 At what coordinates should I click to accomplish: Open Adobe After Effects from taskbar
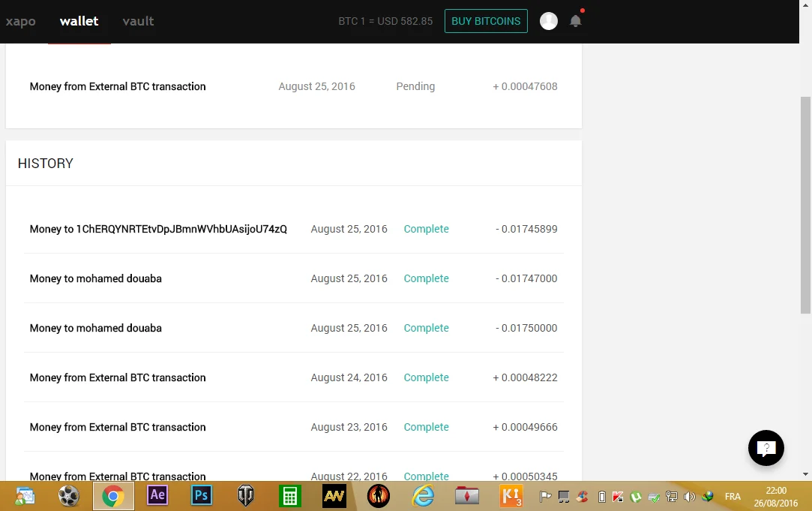(x=157, y=496)
